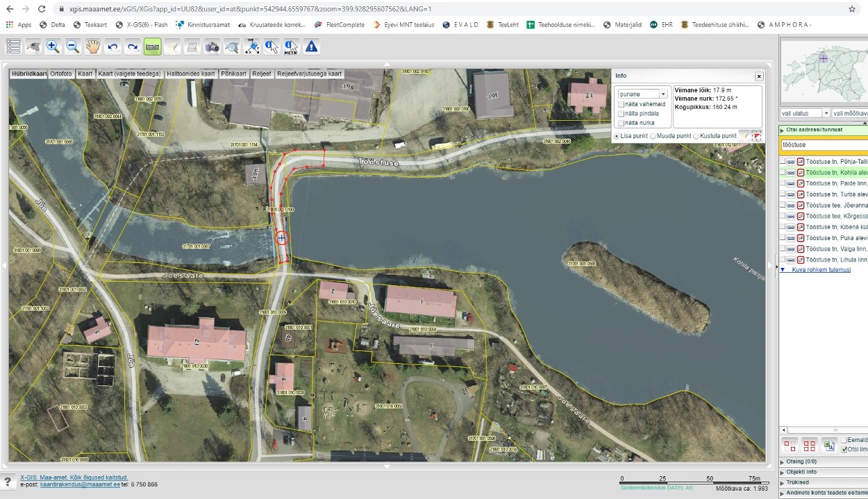Click the camera snapshot icon

(x=212, y=46)
